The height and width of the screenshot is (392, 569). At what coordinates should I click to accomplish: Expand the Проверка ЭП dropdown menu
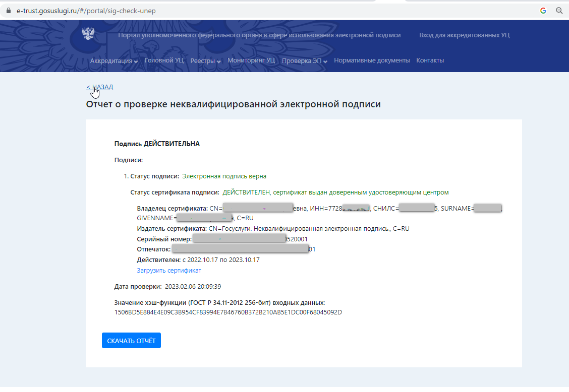(305, 60)
